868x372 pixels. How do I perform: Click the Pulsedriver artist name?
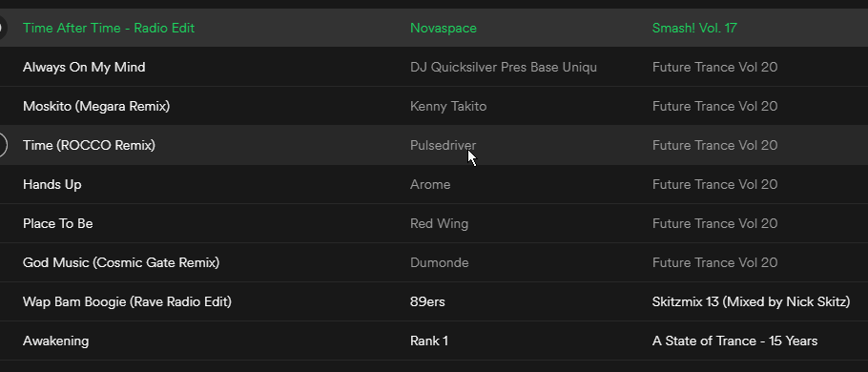tap(443, 145)
